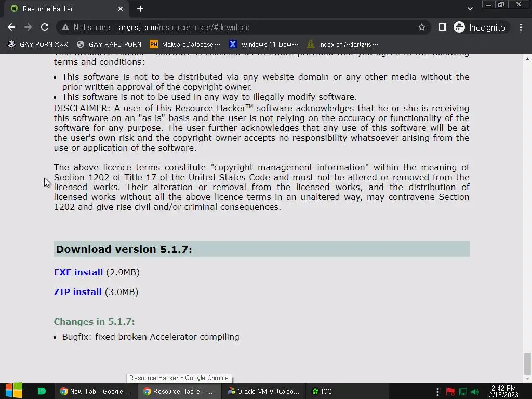Switch to Resource Hacker taskbar window
532x399 pixels.
click(x=179, y=391)
